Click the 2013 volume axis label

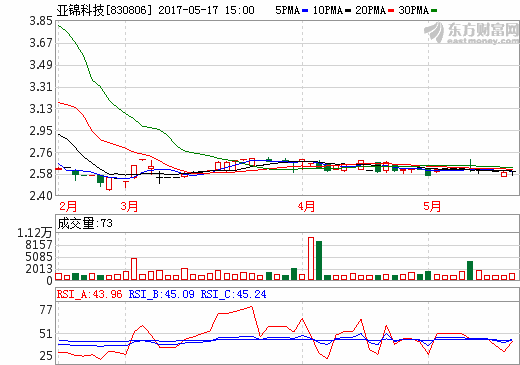coord(39,269)
